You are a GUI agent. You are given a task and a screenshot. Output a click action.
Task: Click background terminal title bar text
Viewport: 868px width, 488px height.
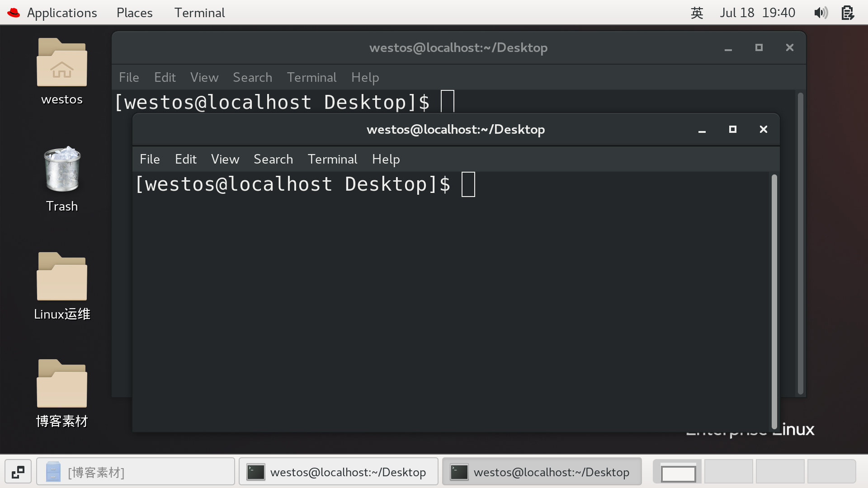[x=458, y=48]
